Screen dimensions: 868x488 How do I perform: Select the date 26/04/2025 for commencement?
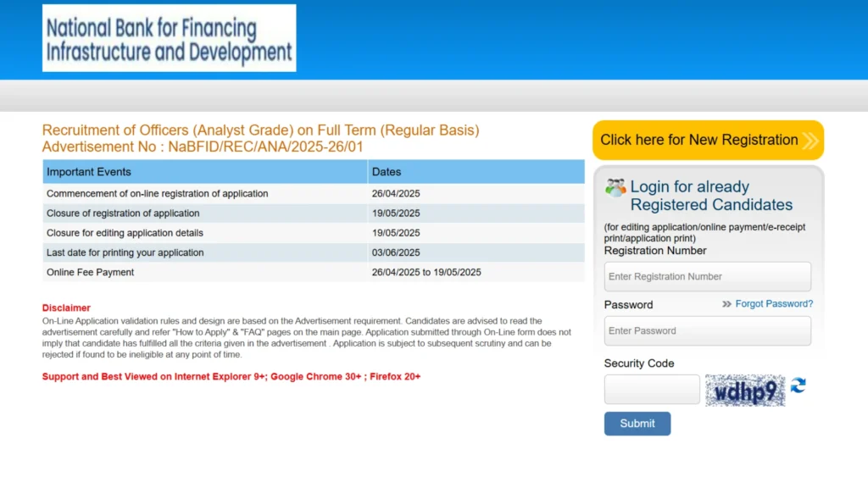(396, 194)
